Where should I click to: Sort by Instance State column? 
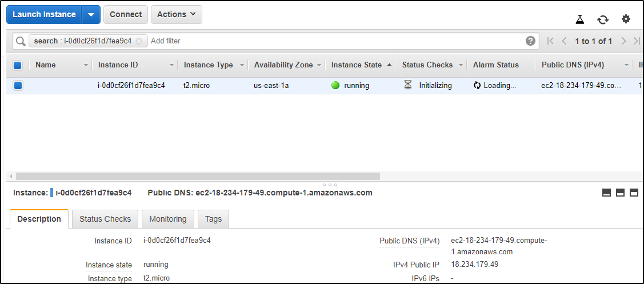point(357,65)
